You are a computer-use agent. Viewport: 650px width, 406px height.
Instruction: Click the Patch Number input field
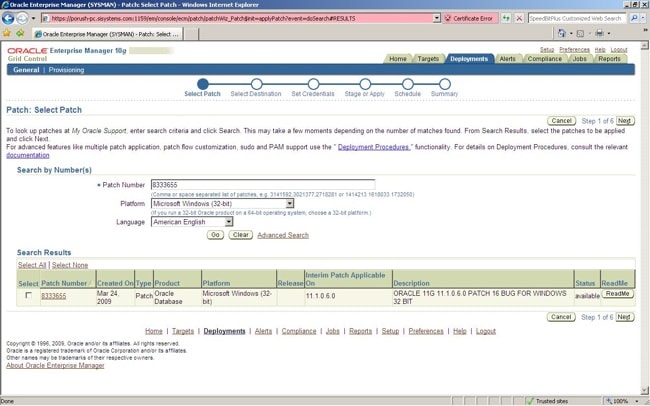pos(263,185)
